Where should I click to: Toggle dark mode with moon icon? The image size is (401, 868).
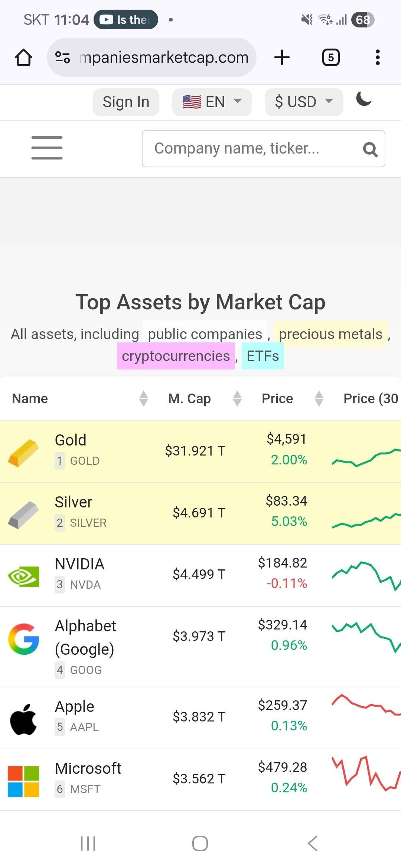[363, 99]
